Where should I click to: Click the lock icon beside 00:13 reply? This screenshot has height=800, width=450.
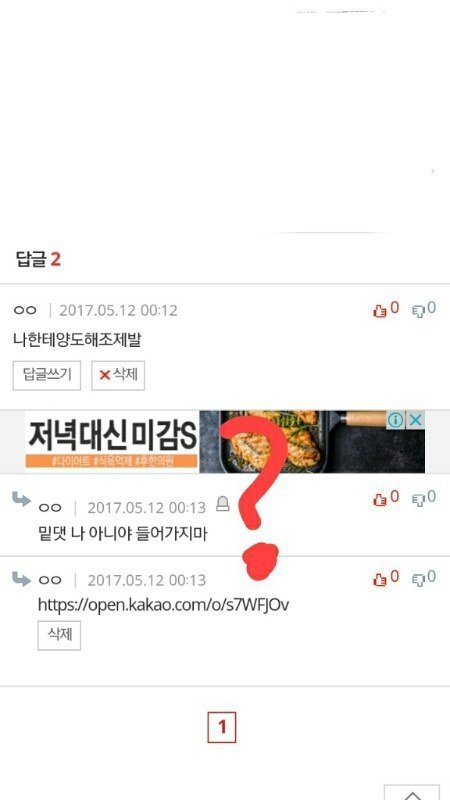point(222,504)
